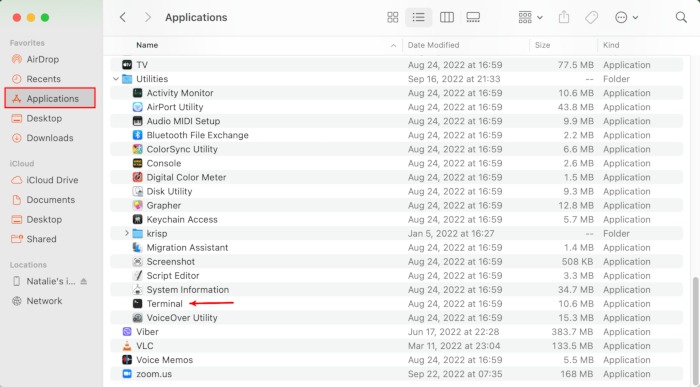Click the 508 KB Screenshot size
The width and height of the screenshot is (700, 387).
pos(577,262)
